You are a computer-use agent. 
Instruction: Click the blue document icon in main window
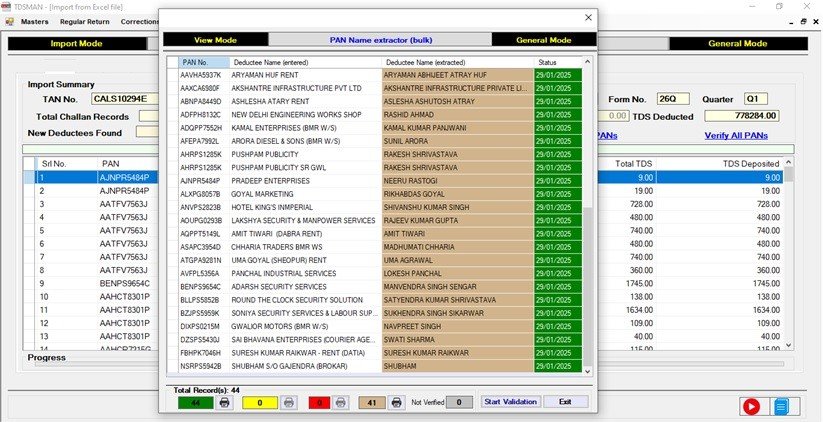coord(782,406)
